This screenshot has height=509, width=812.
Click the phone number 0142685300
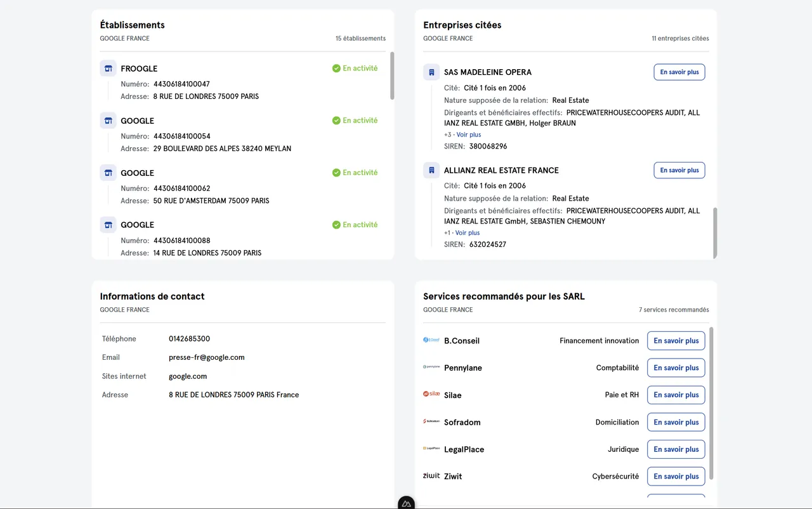click(189, 339)
